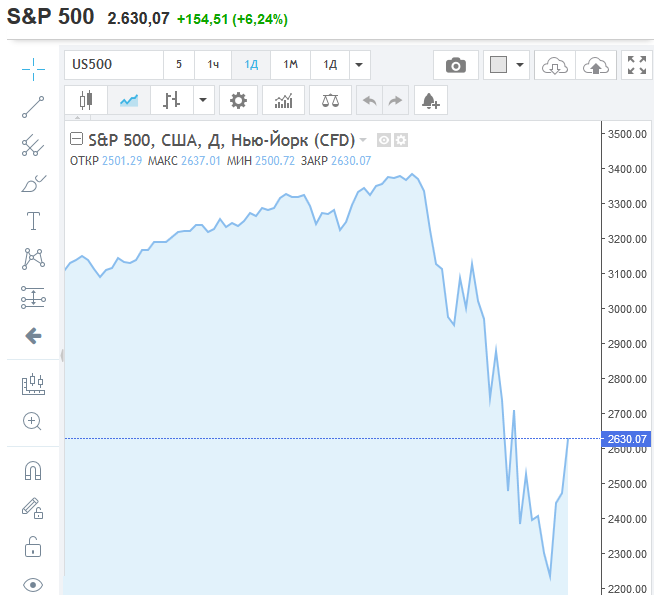Screen dimensions: 654x595
Task: Enter fullscreen chart mode
Action: pos(637,65)
